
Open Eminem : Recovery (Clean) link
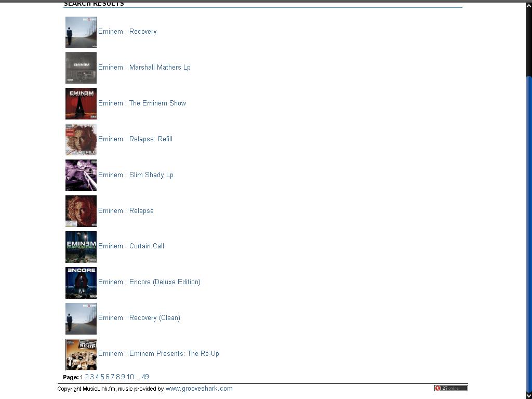tap(139, 318)
